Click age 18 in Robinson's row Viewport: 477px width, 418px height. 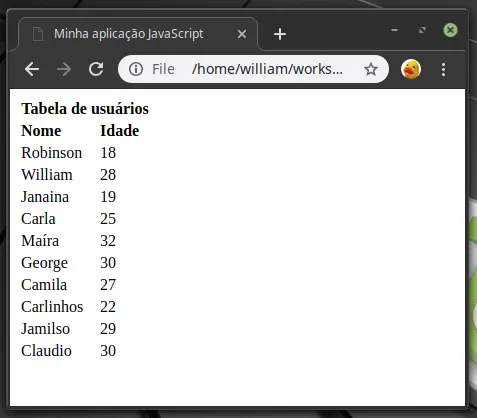[108, 153]
